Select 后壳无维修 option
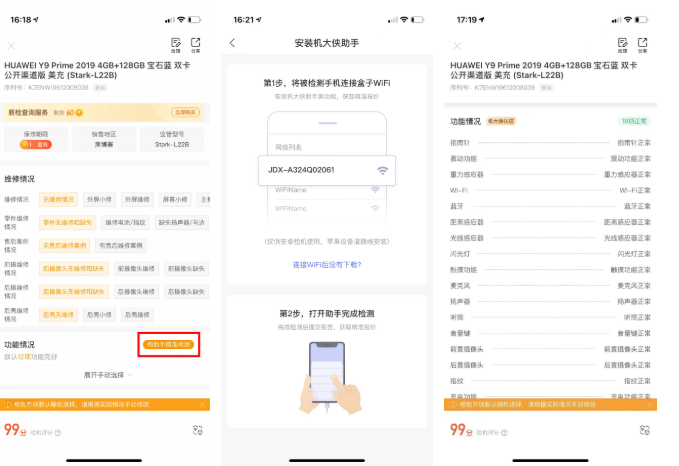Image resolution: width=679 pixels, height=466 pixels. [58, 314]
